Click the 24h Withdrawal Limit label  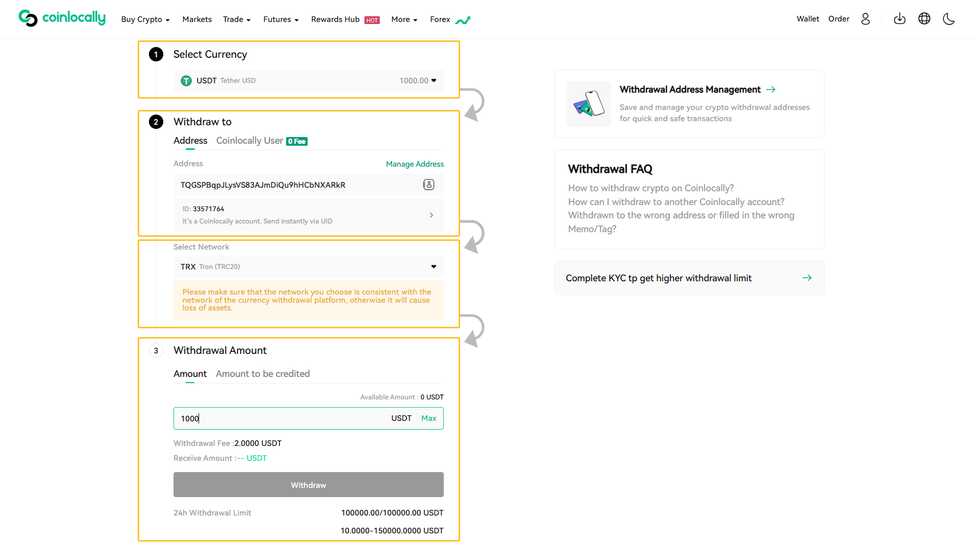click(x=212, y=513)
